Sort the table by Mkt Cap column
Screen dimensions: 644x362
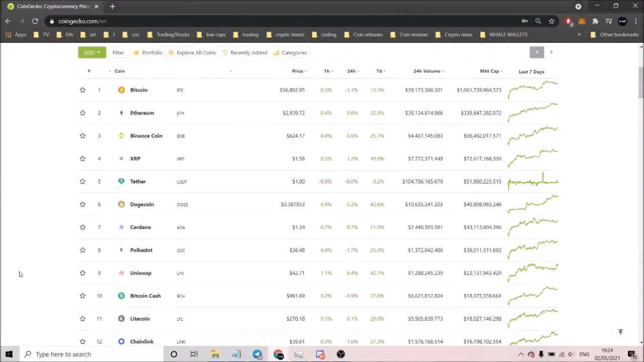[x=491, y=71]
